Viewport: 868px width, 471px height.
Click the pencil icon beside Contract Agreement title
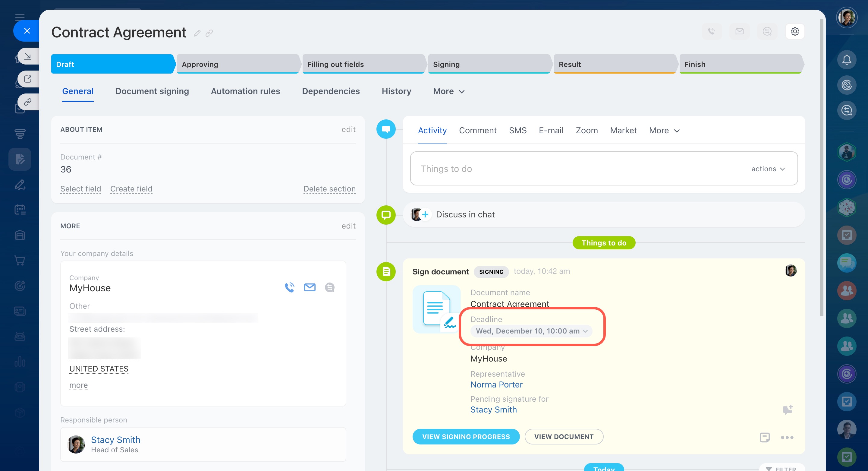click(x=197, y=33)
